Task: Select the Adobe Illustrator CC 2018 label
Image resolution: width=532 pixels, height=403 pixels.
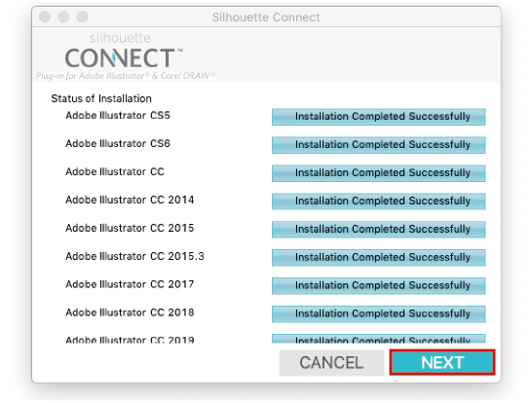Action: click(x=130, y=312)
